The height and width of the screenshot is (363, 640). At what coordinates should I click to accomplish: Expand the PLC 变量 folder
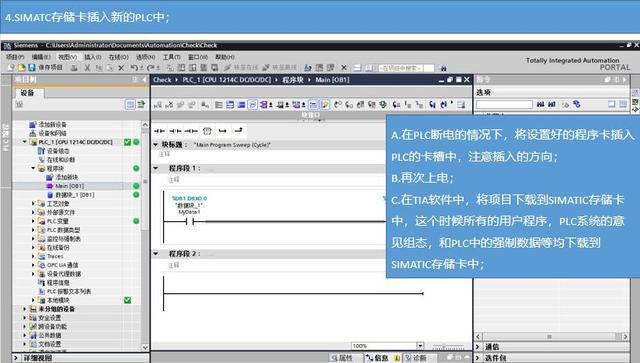coord(33,221)
